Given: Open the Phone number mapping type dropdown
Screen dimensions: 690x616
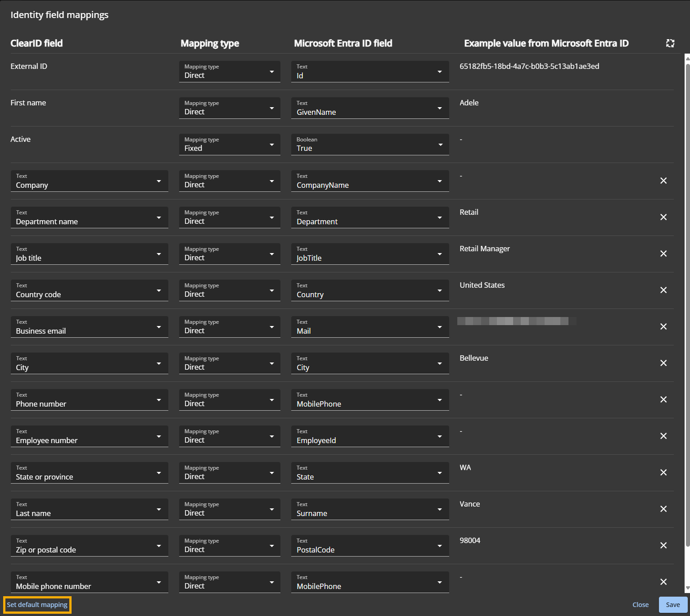Looking at the screenshot, I should click(x=229, y=400).
